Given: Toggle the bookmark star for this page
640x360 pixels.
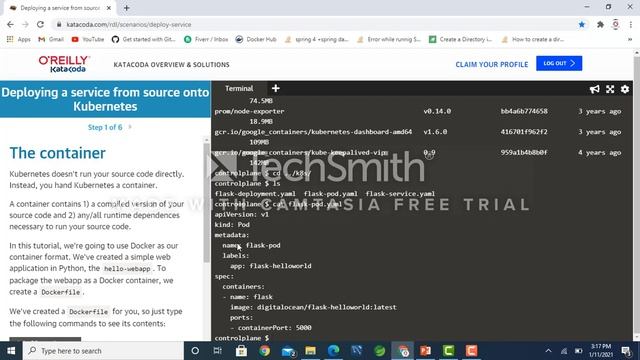Looking at the screenshot, I should click(x=582, y=24).
